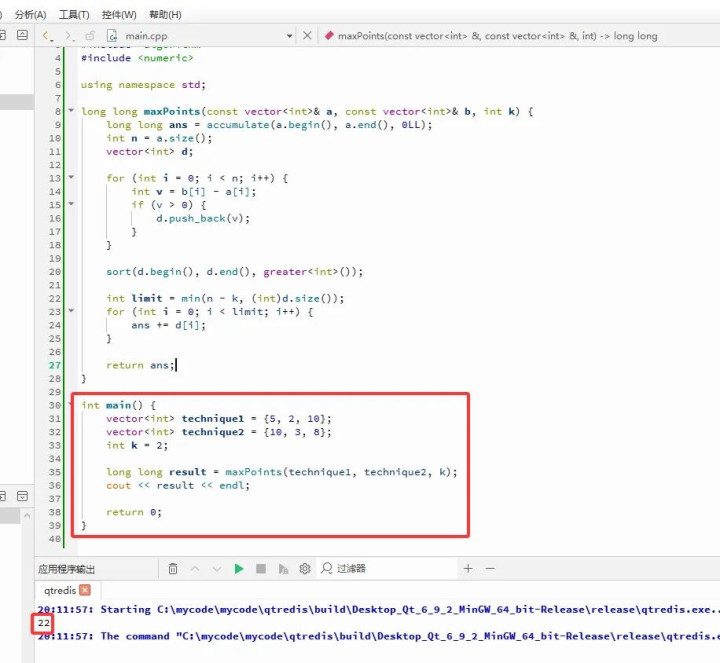This screenshot has height=663, width=720.
Task: Zoom in output with plus button
Action: click(x=468, y=568)
